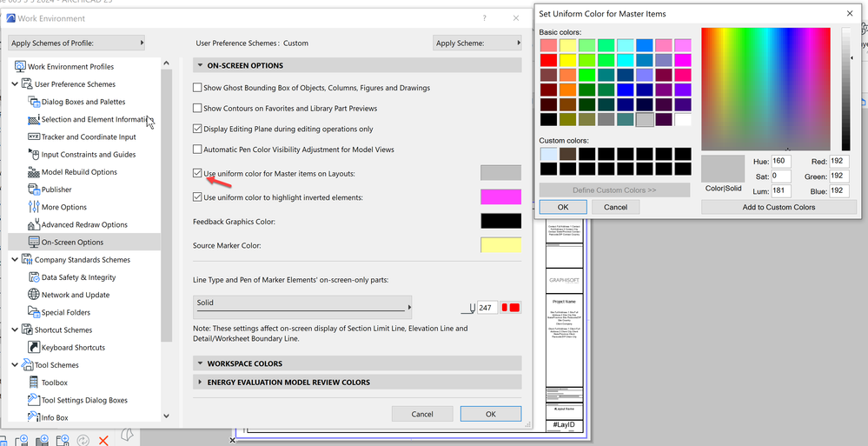
Task: Open Apply Scheme dropdown
Action: tap(477, 43)
